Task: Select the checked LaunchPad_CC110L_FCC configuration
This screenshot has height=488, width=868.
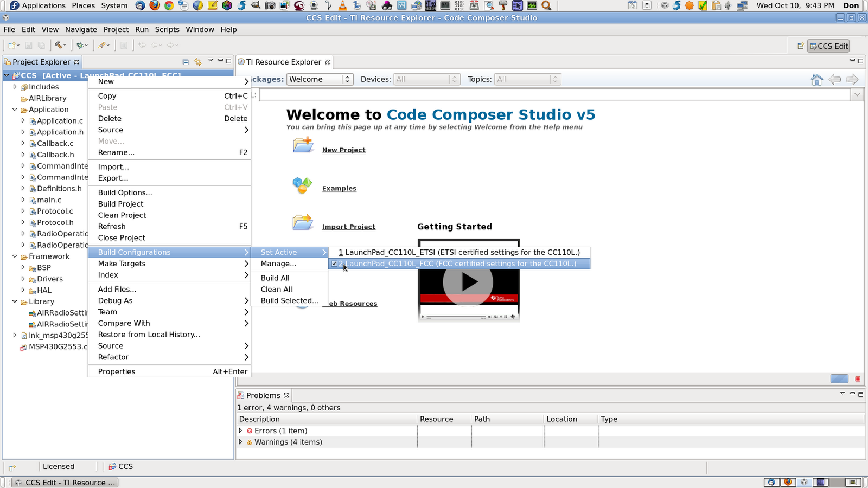Action: [459, 264]
